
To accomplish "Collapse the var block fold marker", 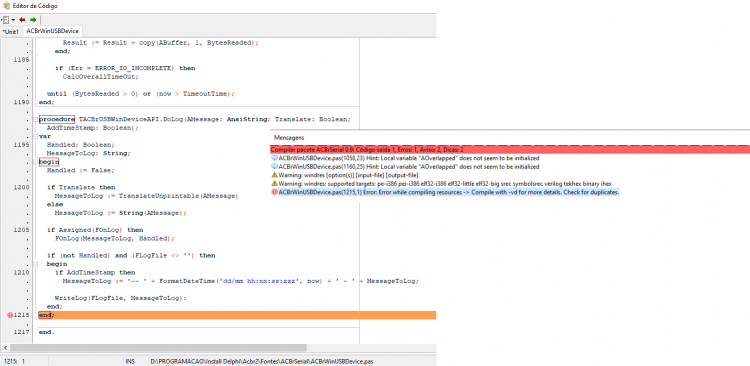I will tap(35, 136).
